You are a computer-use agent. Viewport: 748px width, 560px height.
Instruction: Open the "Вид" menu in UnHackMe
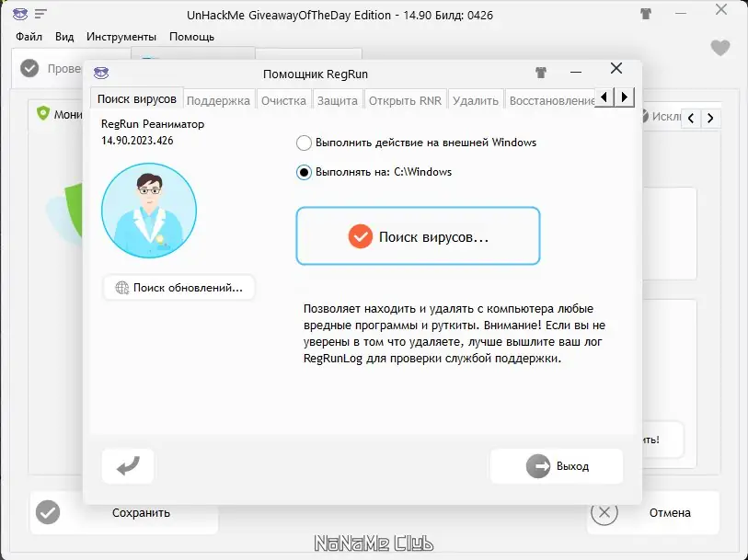pyautogui.click(x=64, y=37)
